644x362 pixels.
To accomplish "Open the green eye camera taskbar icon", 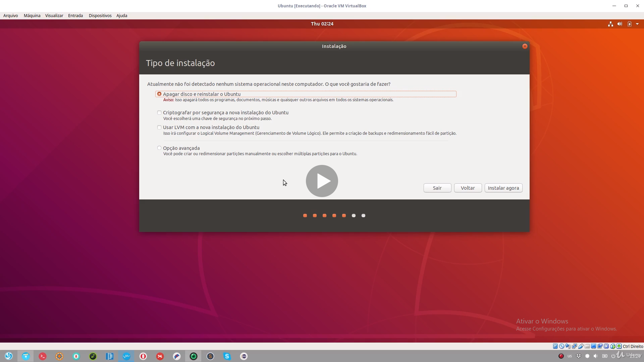I will [194, 356].
